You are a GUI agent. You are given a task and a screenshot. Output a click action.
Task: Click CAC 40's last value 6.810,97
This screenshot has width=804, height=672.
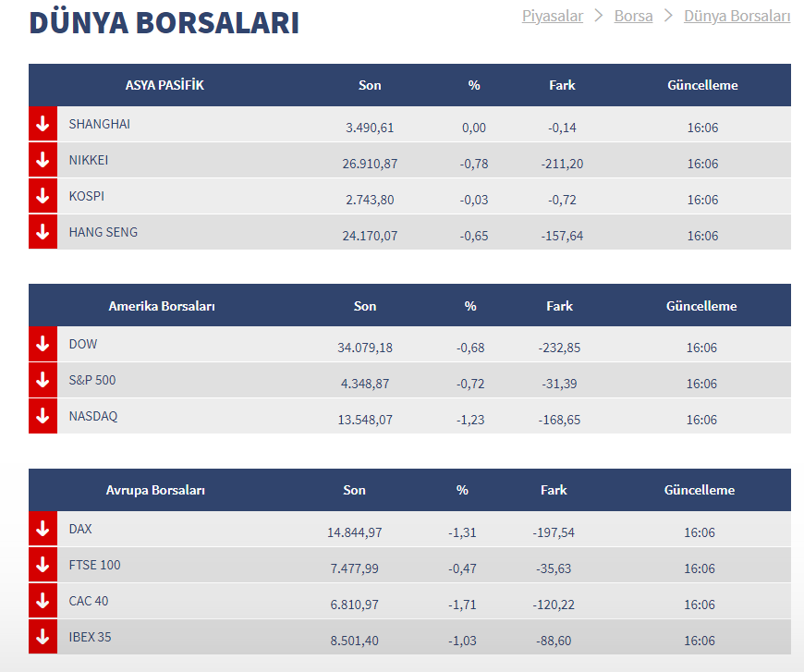[x=354, y=605]
